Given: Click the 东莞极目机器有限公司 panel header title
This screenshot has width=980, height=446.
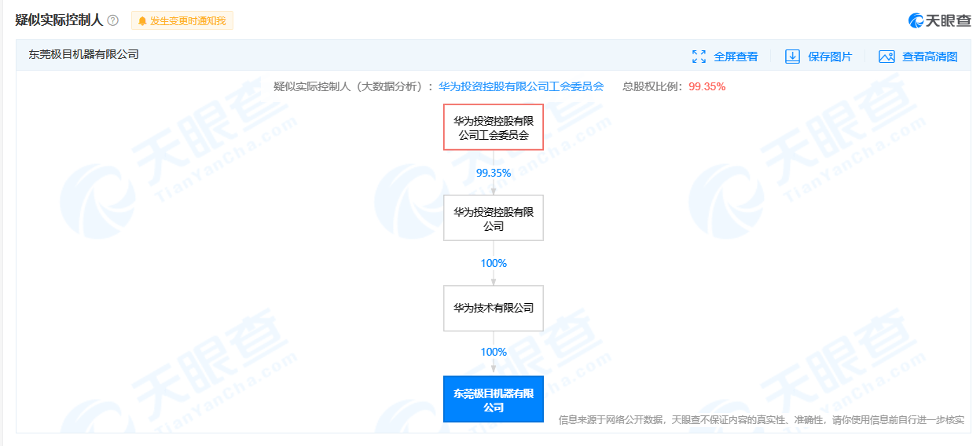Looking at the screenshot, I should (83, 55).
